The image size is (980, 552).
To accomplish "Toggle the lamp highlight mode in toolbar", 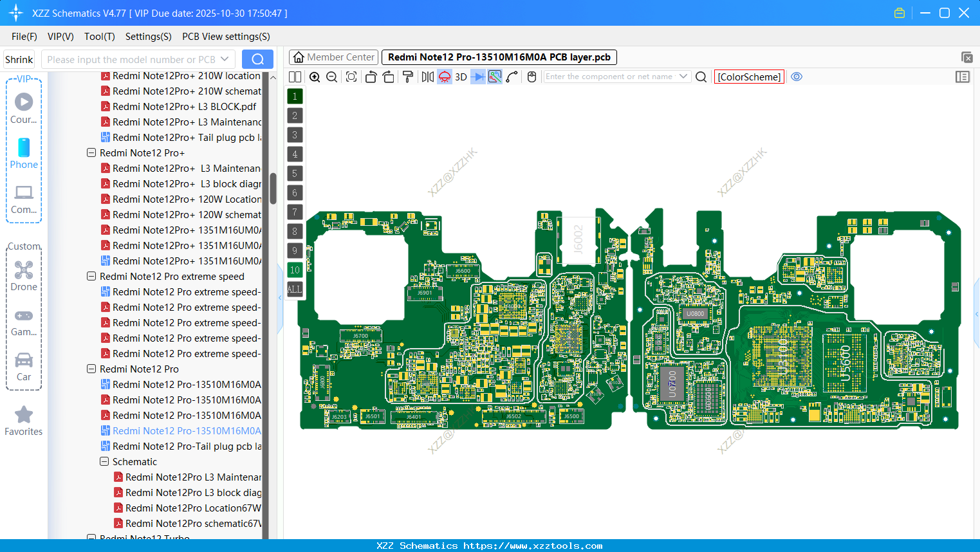I will [x=444, y=77].
